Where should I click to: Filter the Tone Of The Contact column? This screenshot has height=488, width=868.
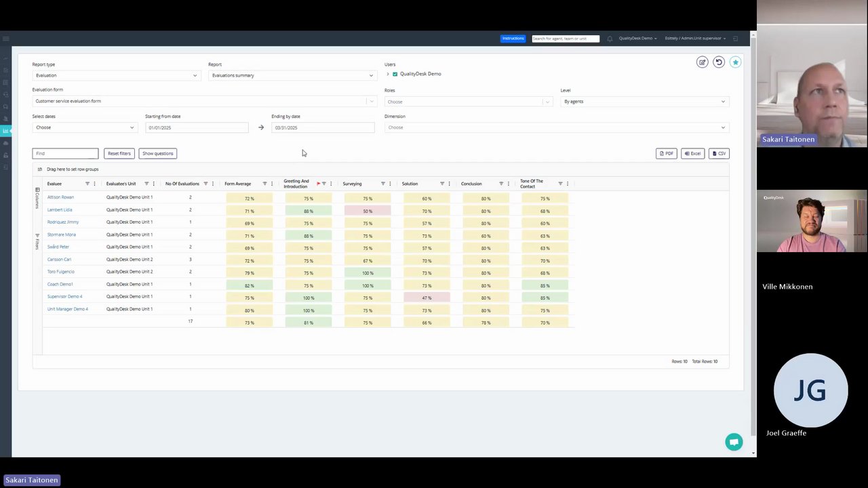(x=560, y=184)
